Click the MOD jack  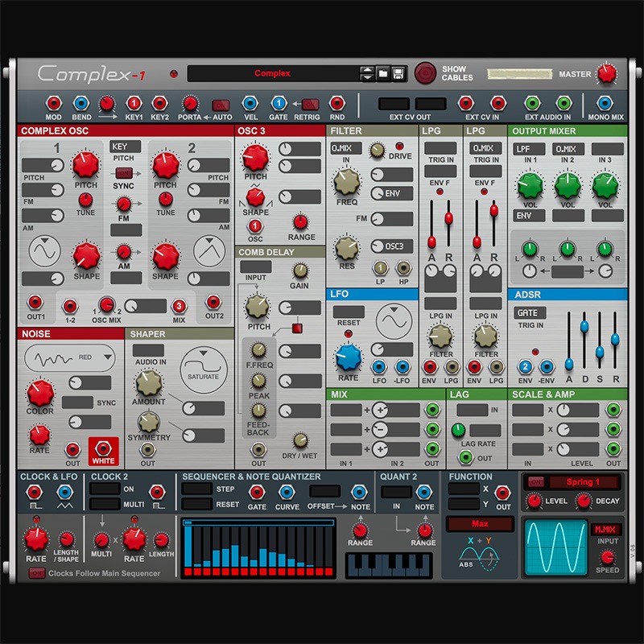point(54,104)
